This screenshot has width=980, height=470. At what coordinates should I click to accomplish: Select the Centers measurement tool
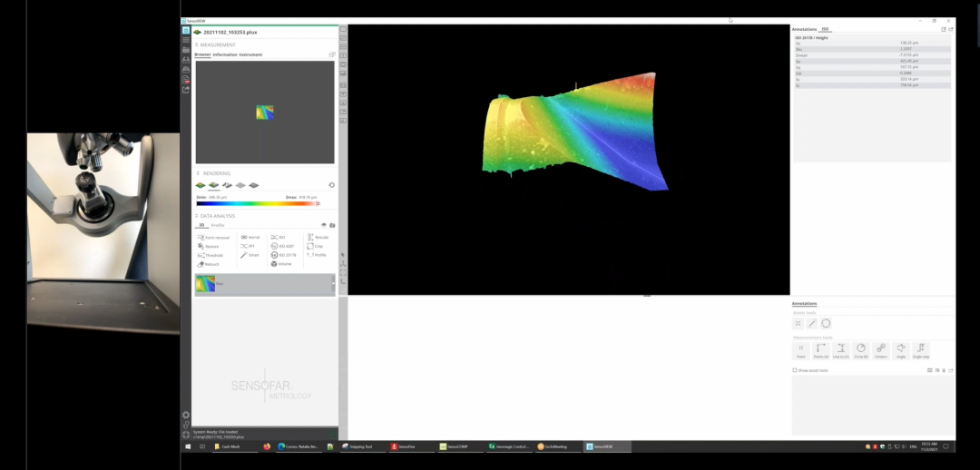(x=880, y=350)
